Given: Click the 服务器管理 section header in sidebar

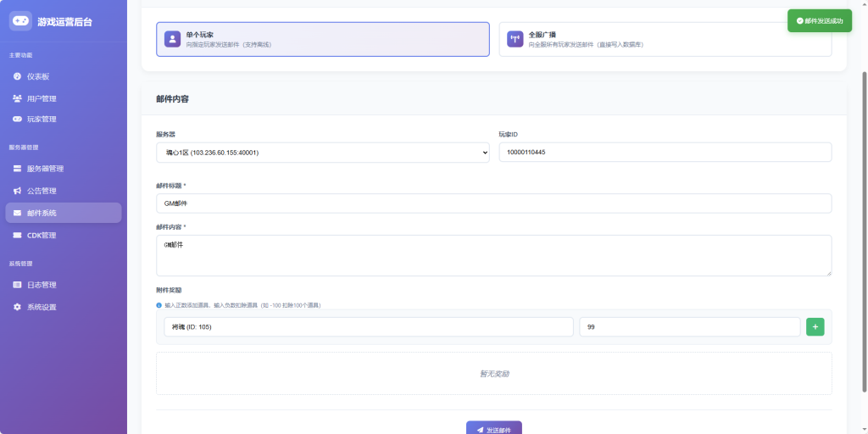Looking at the screenshot, I should pyautogui.click(x=24, y=147).
